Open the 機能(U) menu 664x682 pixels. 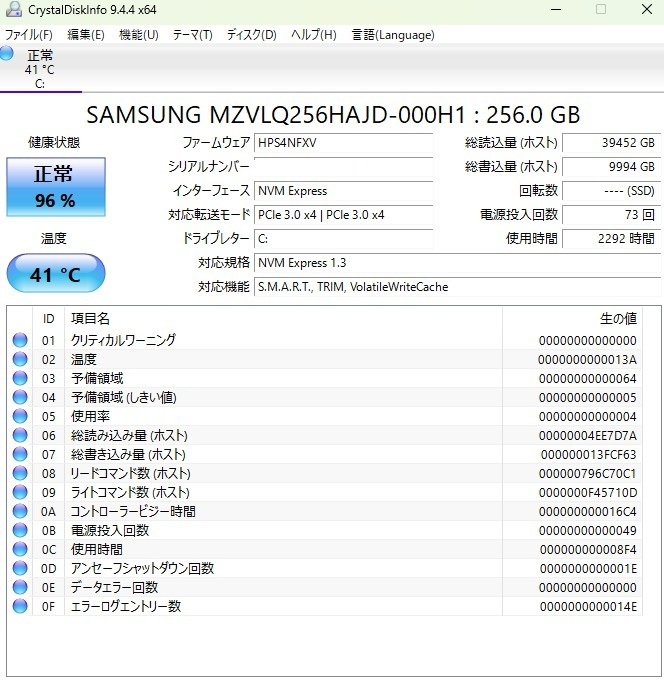click(139, 35)
